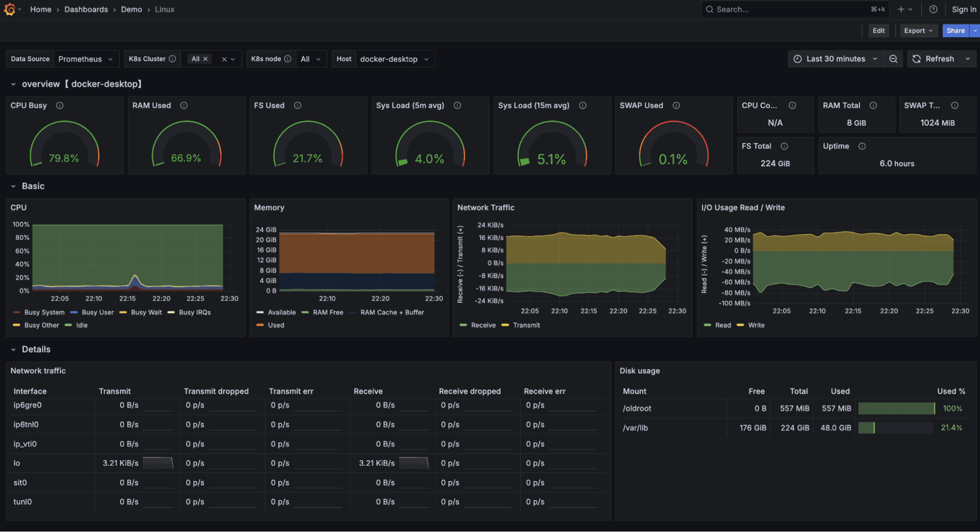Open the Last 30 minutes time range dropdown

tap(836, 58)
